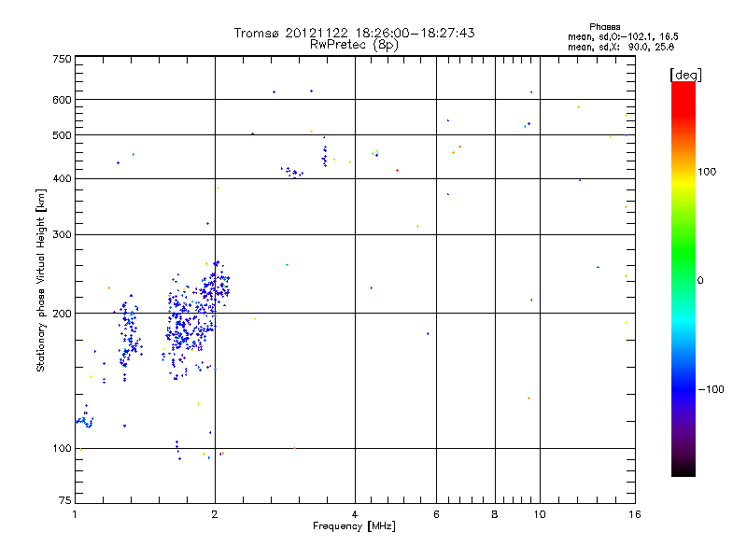Click the 'Phases' statistics heading
The width and height of the screenshot is (747, 560).
[604, 27]
